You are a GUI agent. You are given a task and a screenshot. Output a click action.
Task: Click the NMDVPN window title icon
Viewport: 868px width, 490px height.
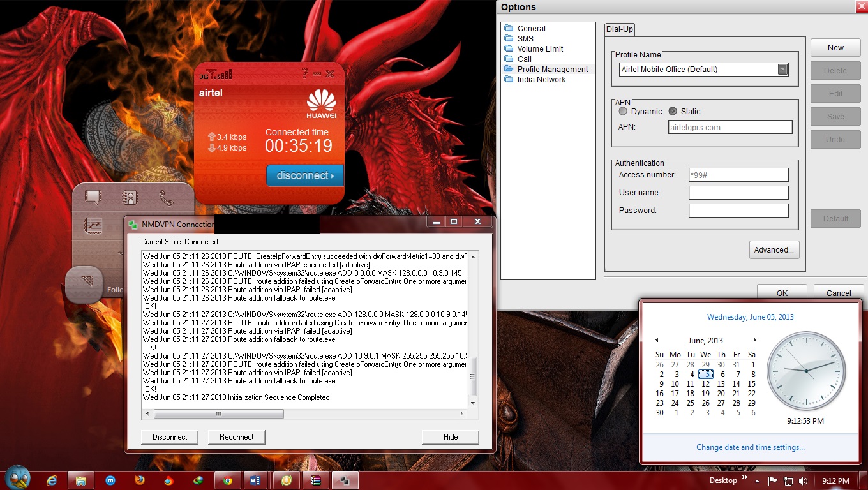tap(133, 225)
